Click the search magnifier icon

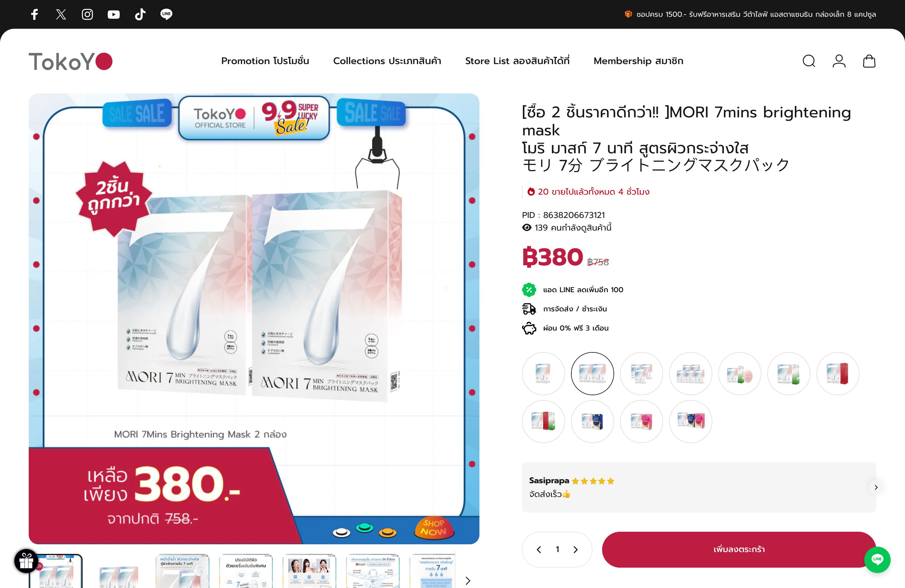point(809,61)
